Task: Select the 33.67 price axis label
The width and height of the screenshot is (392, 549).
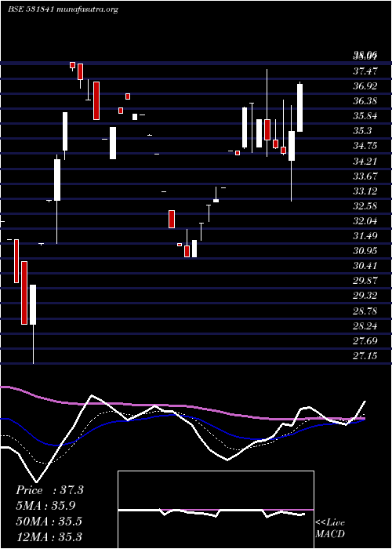Action: tap(365, 176)
